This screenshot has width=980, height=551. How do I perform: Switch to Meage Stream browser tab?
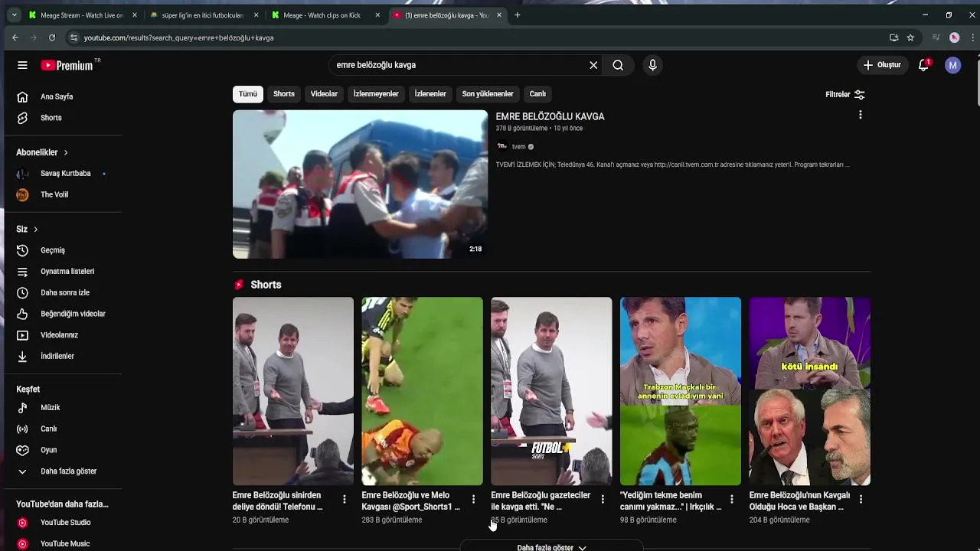(x=82, y=15)
